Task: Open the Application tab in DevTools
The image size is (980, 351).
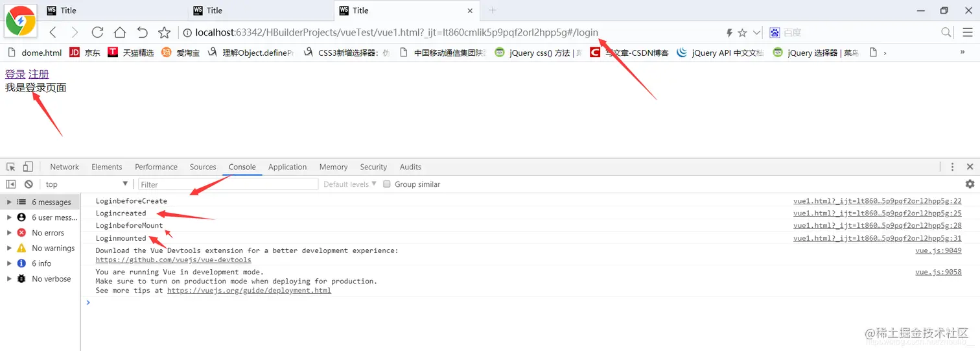Action: pos(287,167)
